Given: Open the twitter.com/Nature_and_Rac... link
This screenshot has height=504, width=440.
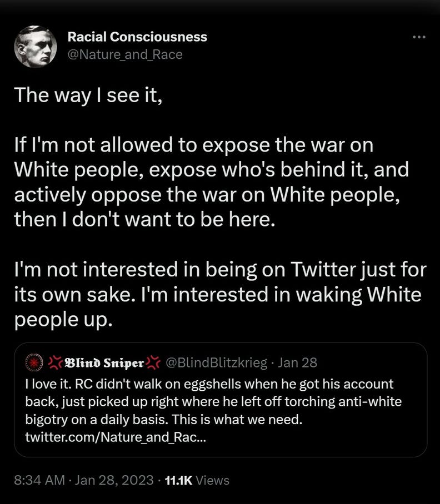Looking at the screenshot, I should pos(114,437).
